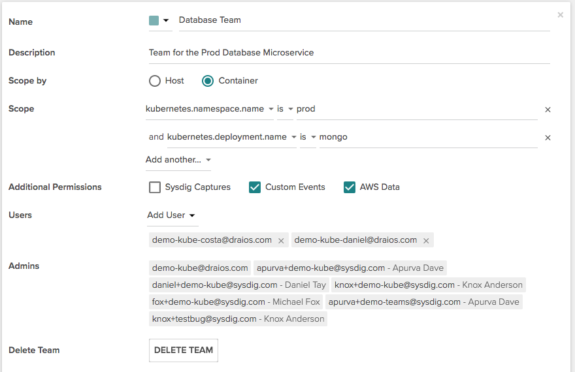Image resolution: width=575 pixels, height=372 pixels.
Task: Open the team color dropdown arrow
Action: coord(166,20)
